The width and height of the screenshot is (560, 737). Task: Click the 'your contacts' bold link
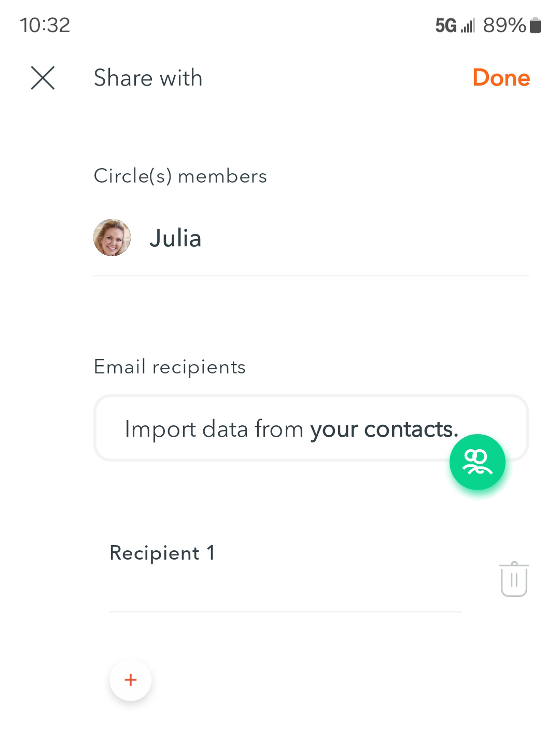[x=384, y=429]
